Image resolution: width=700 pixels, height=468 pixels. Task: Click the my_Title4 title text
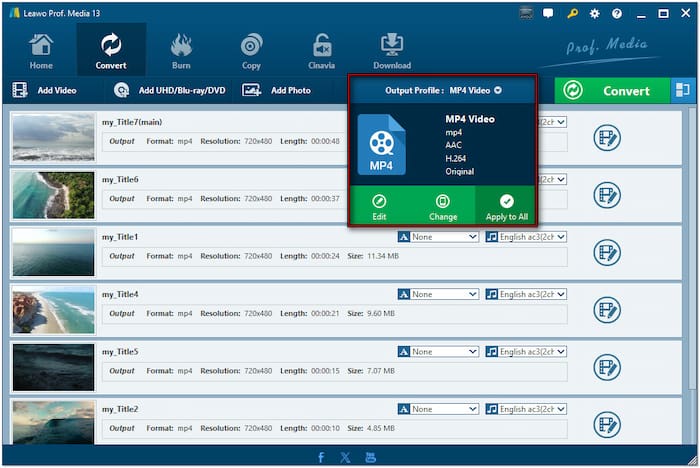(120, 294)
